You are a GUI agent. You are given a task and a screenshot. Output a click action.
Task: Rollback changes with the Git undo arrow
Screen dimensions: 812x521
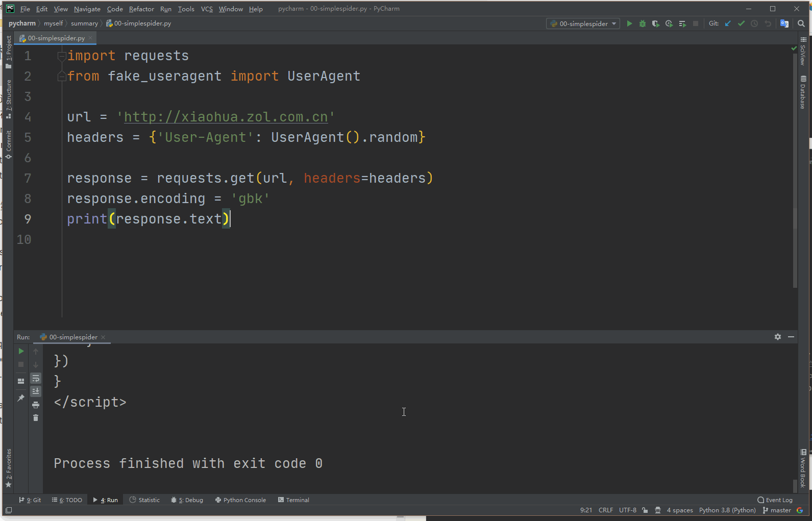pyautogui.click(x=768, y=23)
